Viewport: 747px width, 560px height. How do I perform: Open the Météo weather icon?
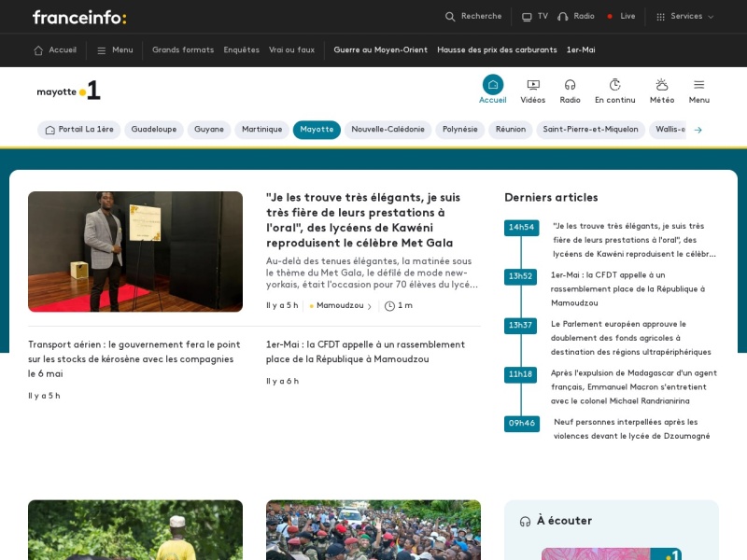[x=662, y=85]
